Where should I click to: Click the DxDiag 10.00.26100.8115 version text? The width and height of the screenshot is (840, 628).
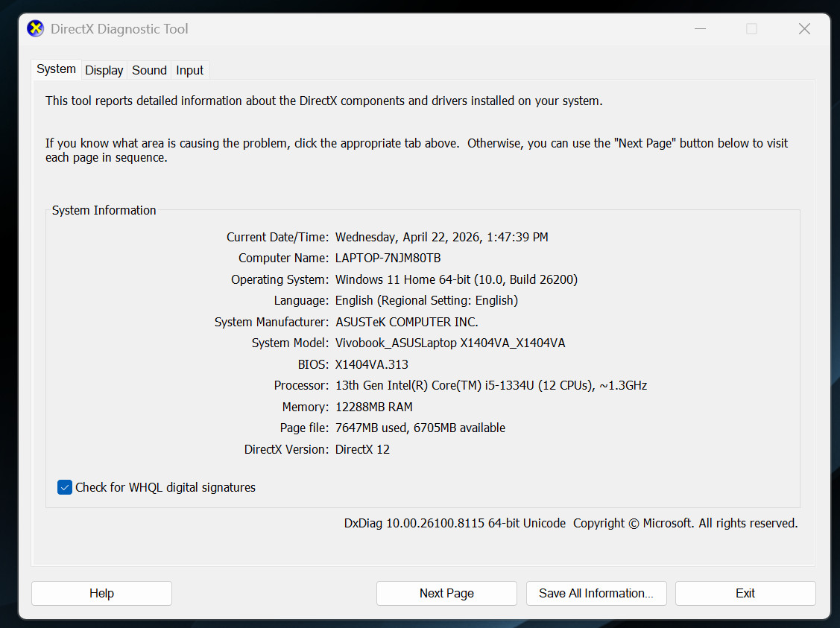[x=455, y=523]
